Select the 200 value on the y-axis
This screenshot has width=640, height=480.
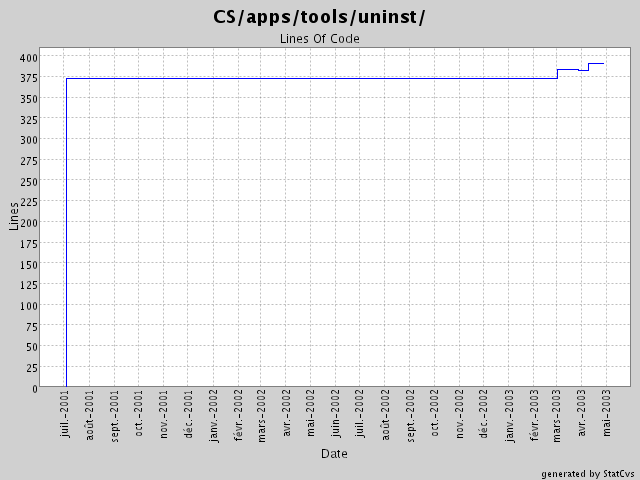[29, 223]
